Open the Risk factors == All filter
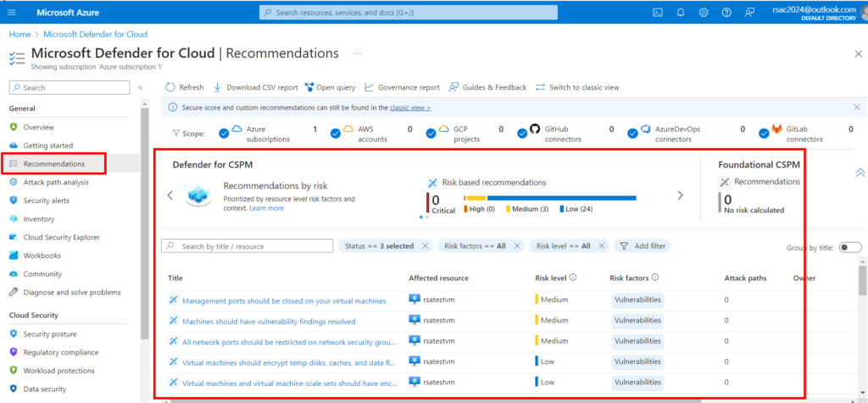Image resolution: width=868 pixels, height=403 pixels. [x=475, y=246]
